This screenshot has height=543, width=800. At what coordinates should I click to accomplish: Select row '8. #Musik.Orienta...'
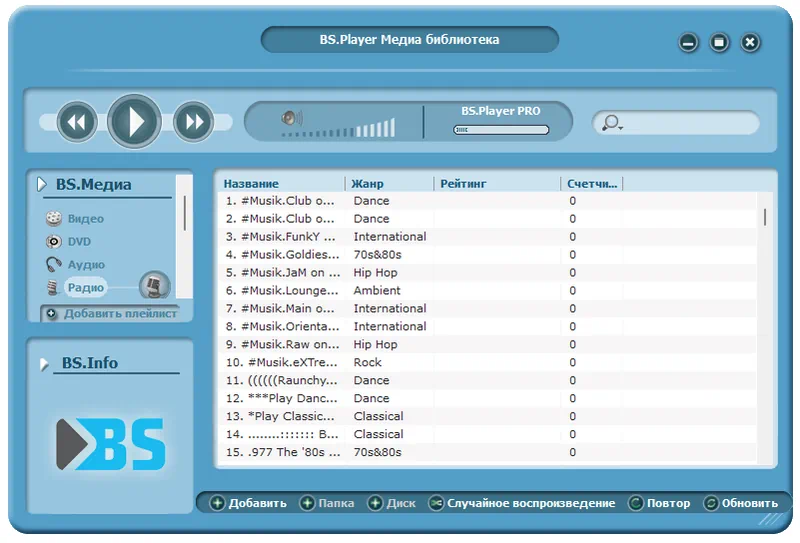(487, 326)
